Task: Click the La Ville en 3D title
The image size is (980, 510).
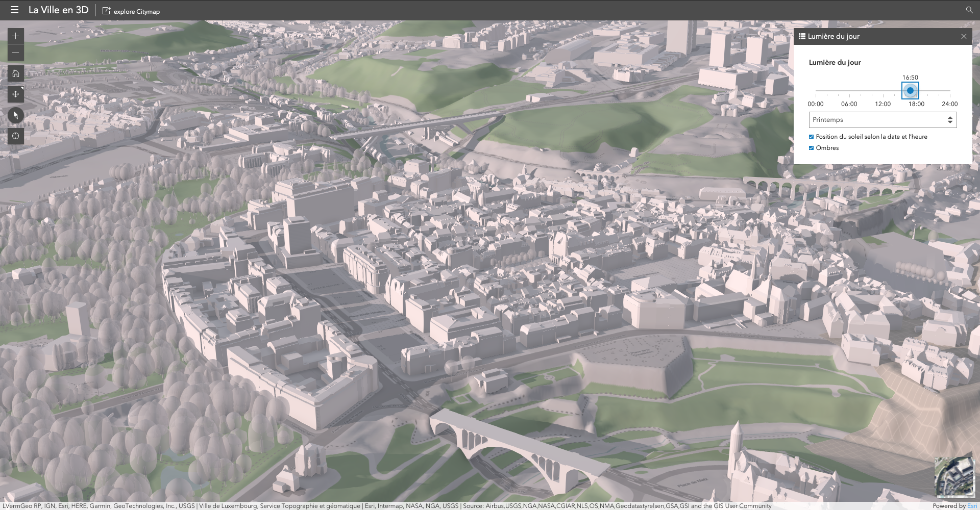Action: pyautogui.click(x=58, y=10)
